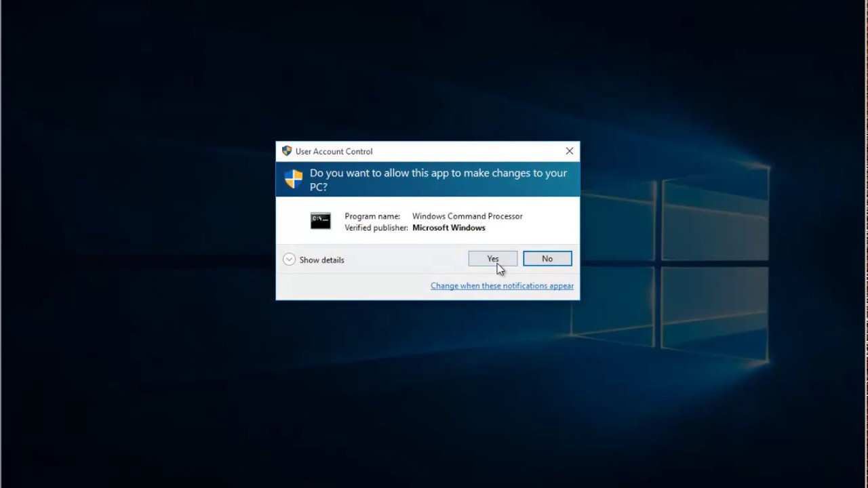Select the Windows Command Processor text
Image resolution: width=868 pixels, height=488 pixels.
point(467,216)
